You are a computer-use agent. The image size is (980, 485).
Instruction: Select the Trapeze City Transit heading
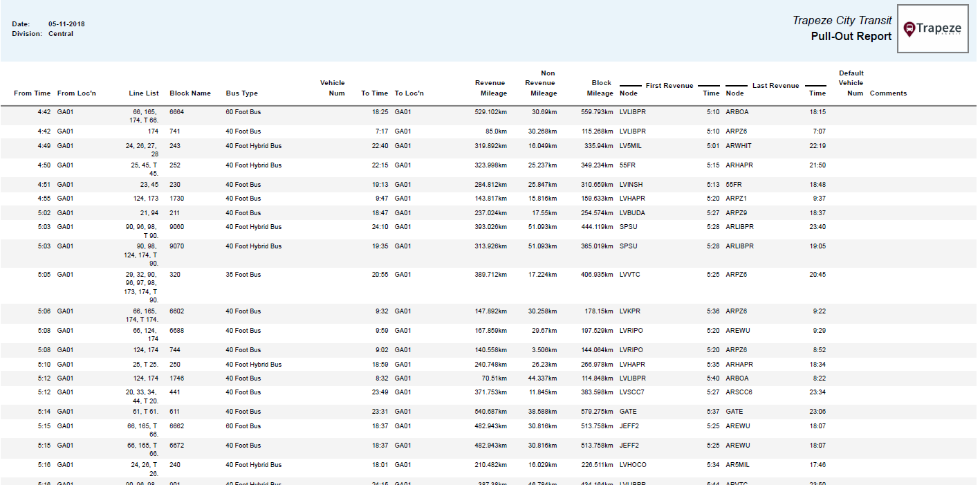[x=842, y=21]
